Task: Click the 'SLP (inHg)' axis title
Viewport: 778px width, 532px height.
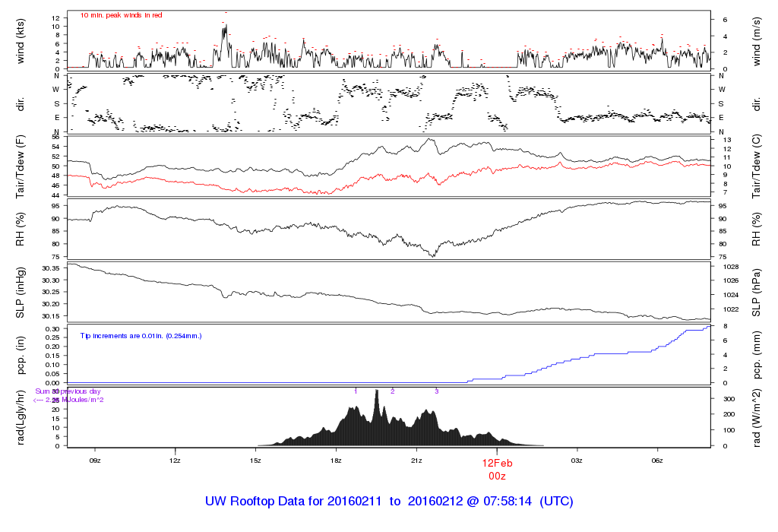Action: (21, 293)
